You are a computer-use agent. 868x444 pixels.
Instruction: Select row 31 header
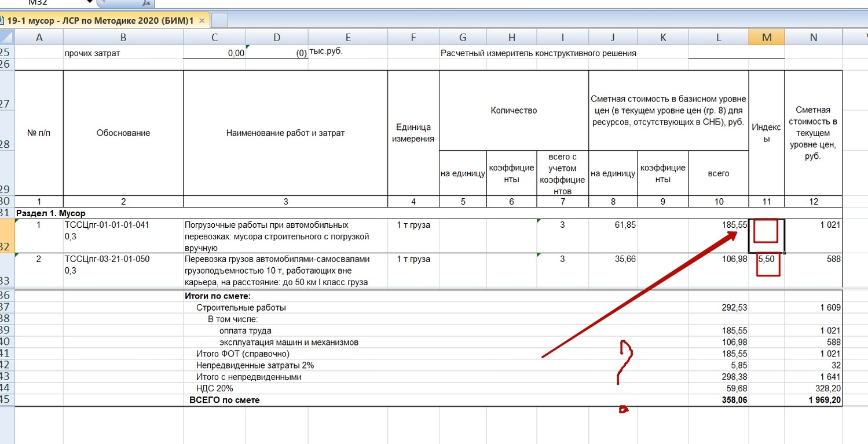click(7, 213)
